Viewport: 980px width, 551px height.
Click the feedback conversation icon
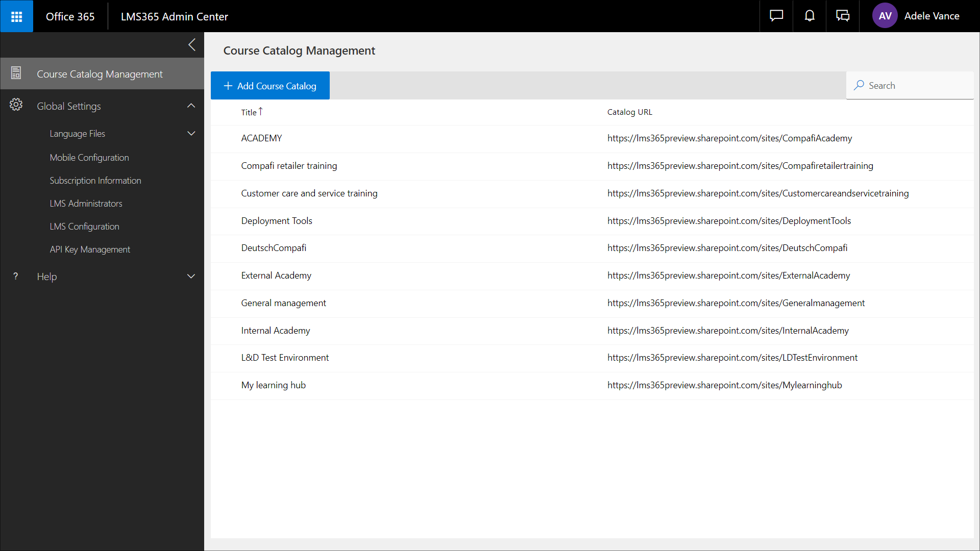(x=843, y=16)
